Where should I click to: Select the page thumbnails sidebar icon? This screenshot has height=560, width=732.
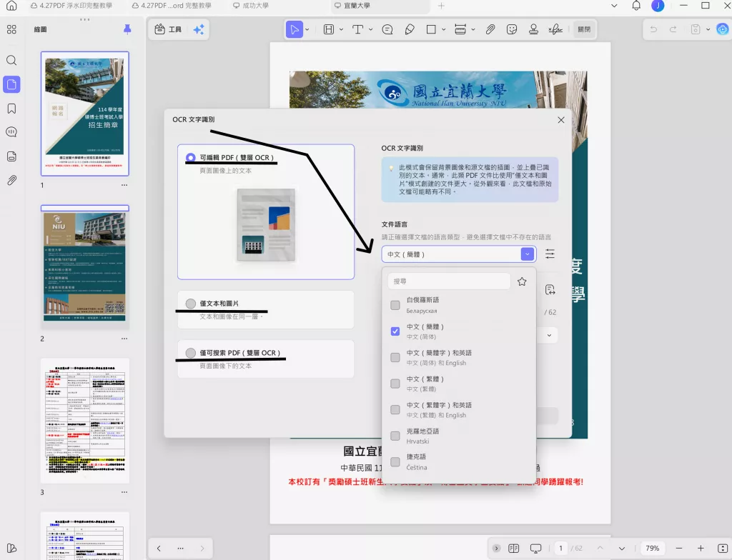pyautogui.click(x=11, y=84)
